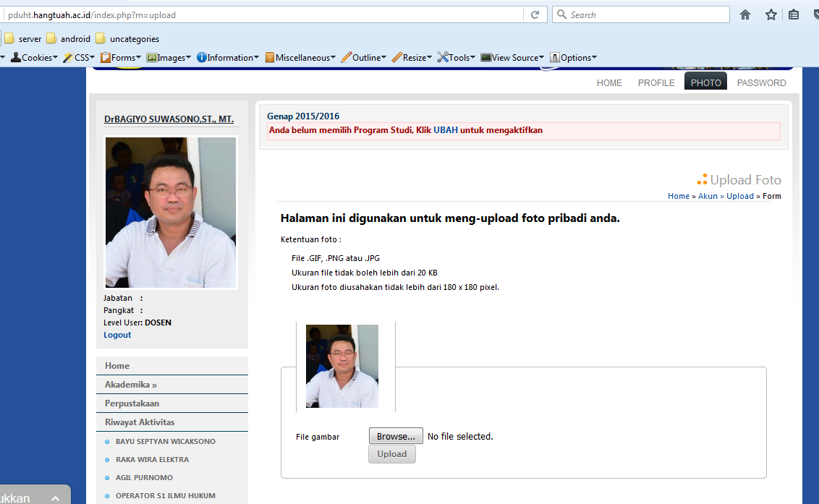Click the Upload Foto page heading
The height and width of the screenshot is (504, 819).
coord(745,179)
